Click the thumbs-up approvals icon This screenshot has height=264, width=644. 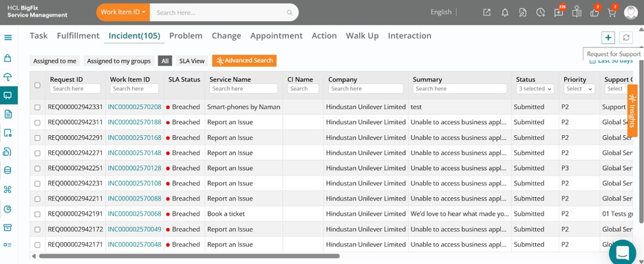594,12
